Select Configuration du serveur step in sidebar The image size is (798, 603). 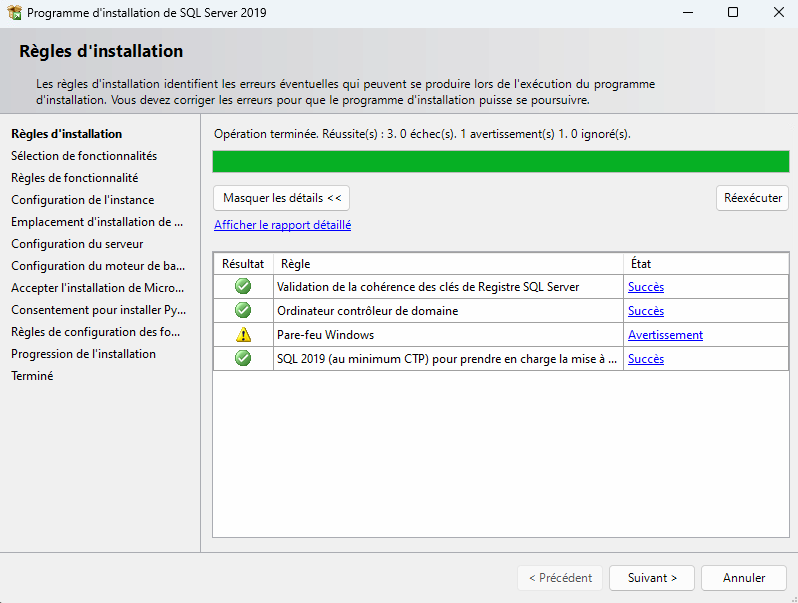[x=77, y=244]
